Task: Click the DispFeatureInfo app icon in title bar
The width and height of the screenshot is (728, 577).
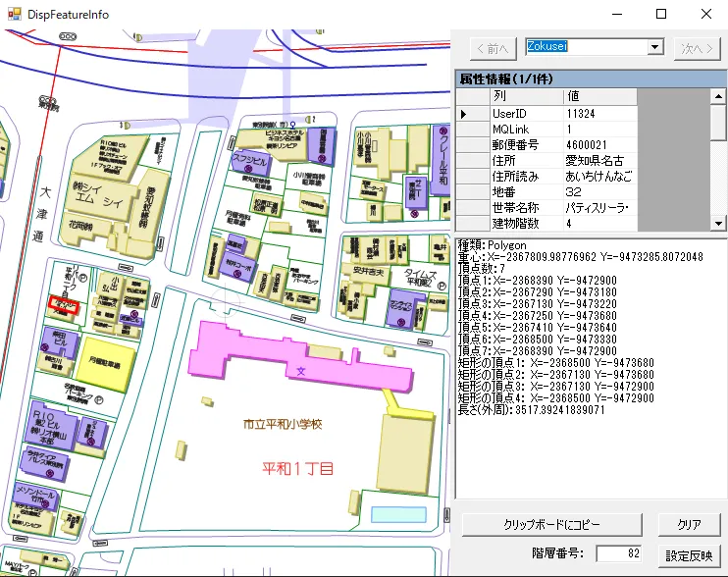Action: (x=14, y=15)
